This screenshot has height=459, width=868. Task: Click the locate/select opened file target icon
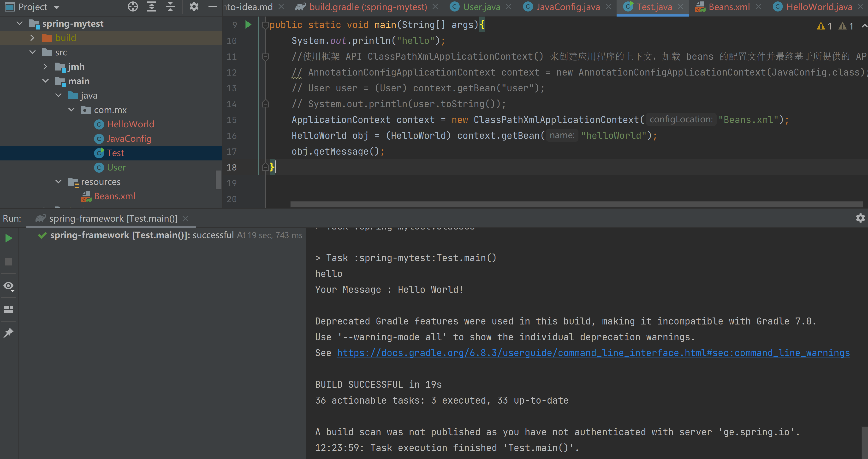(133, 7)
